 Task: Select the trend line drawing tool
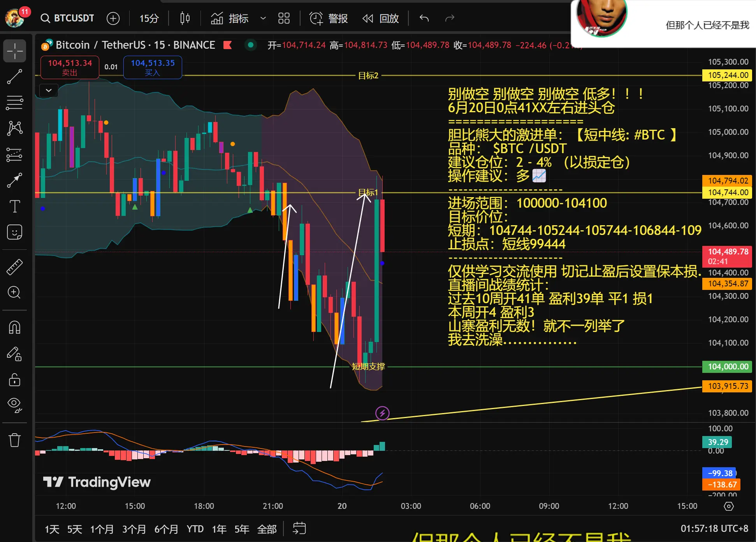15,77
